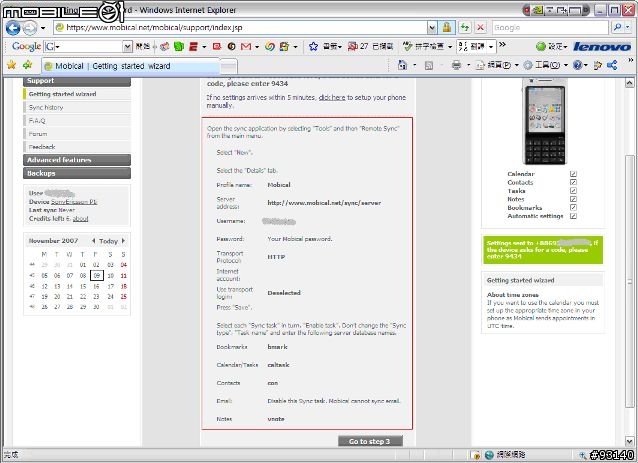Viewport: 638px width, 463px height.
Task: Click the red Stop loading icon
Action: pos(481,28)
